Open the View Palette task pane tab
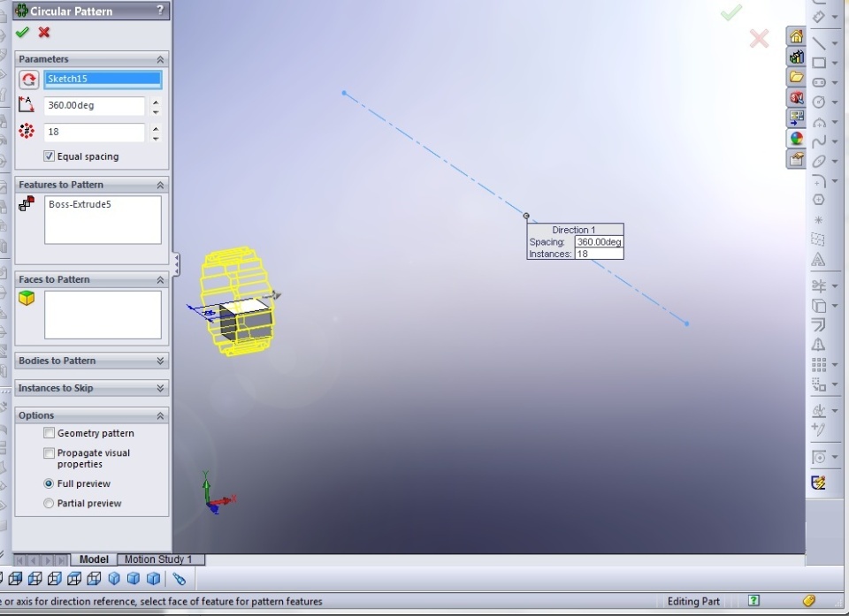This screenshot has height=616, width=849. (796, 117)
